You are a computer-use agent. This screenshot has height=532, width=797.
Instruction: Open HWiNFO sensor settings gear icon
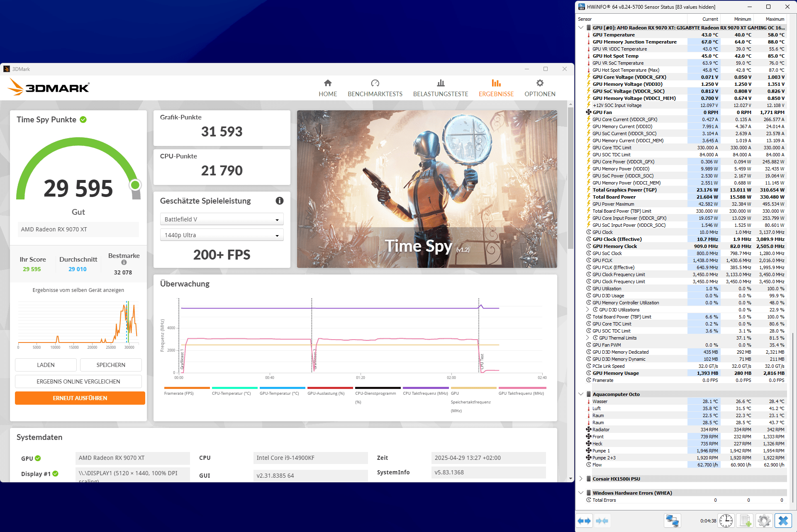click(x=764, y=521)
